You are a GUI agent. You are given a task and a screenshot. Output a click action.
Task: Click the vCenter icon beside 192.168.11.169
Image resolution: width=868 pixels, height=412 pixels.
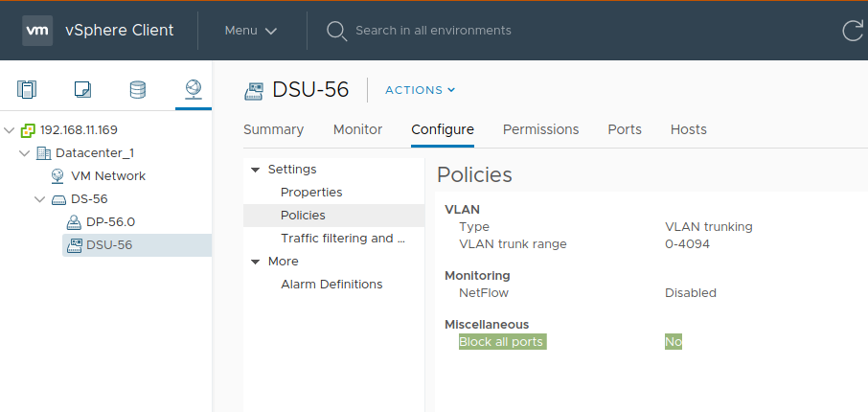(28, 130)
